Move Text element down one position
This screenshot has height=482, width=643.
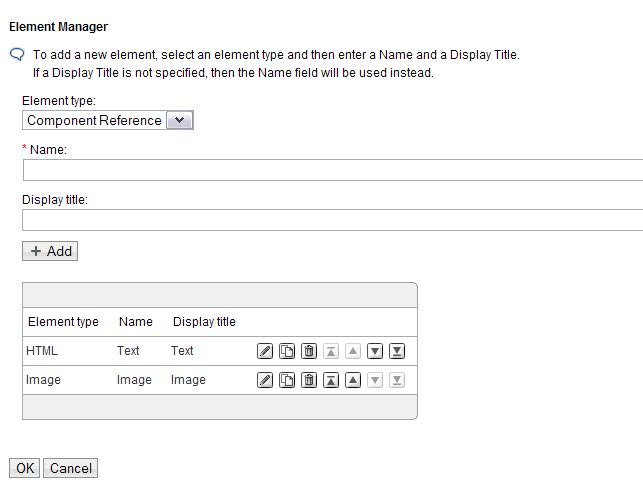tap(375, 351)
